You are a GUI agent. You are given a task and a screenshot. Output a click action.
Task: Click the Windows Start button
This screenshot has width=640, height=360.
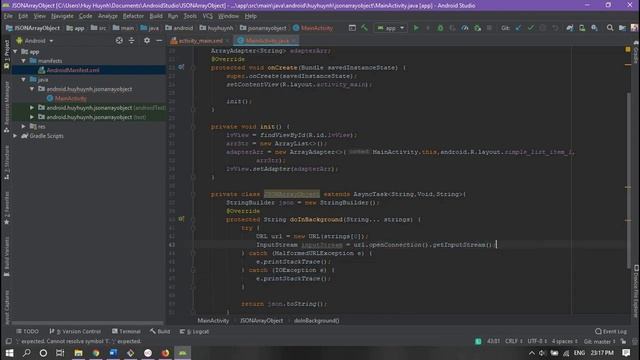pos(9,353)
